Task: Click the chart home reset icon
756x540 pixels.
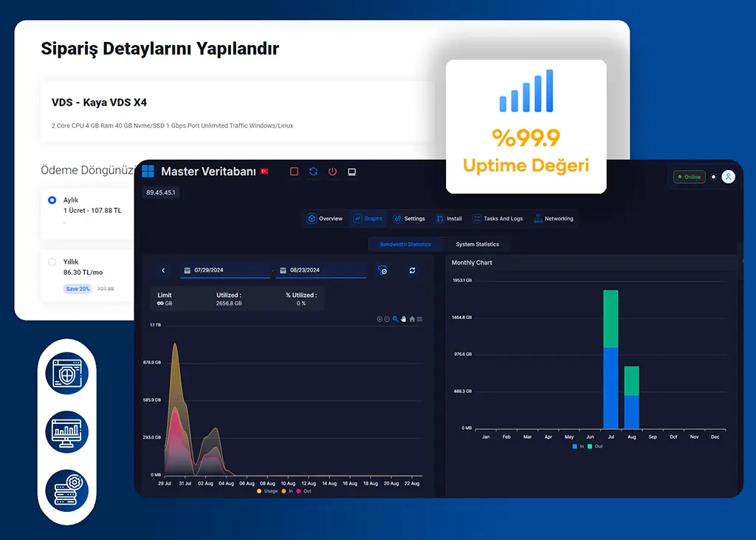Action: pos(412,319)
